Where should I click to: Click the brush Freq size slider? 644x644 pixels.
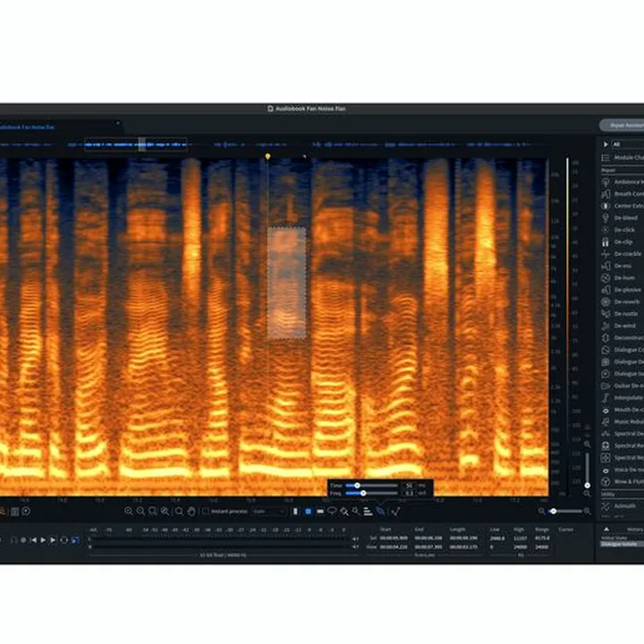pos(372,493)
